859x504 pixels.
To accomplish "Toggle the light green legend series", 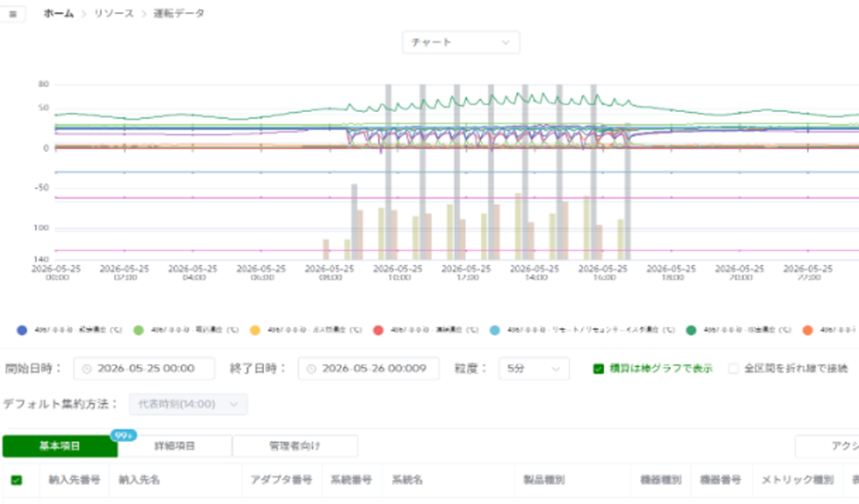I will [139, 331].
